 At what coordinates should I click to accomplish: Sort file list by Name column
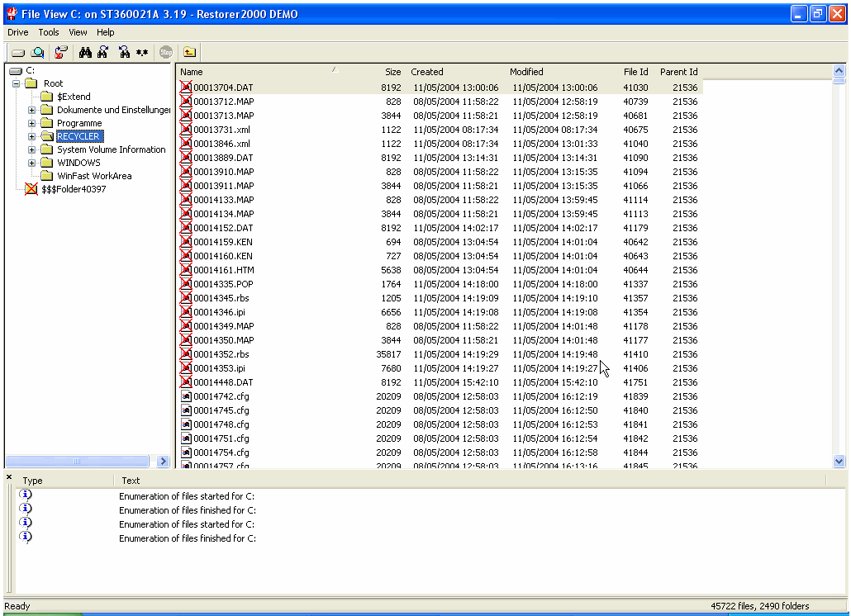click(x=259, y=72)
